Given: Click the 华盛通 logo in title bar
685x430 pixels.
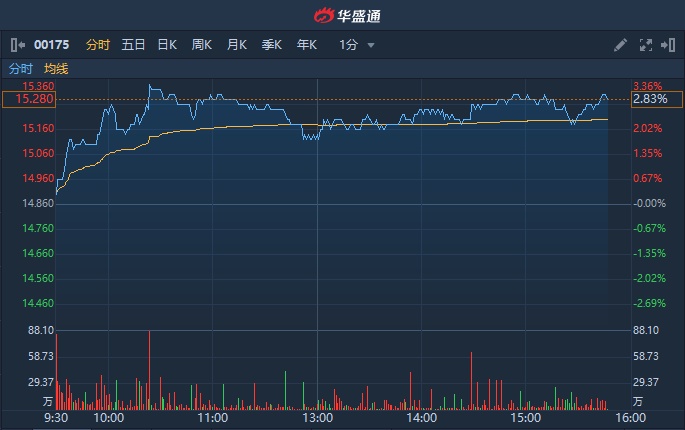Looking at the screenshot, I should (343, 15).
